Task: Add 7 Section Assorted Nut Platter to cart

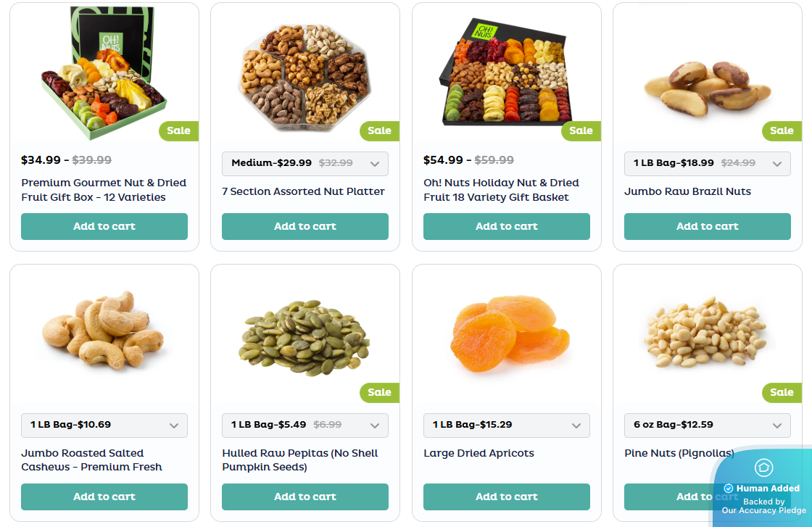Action: (305, 227)
